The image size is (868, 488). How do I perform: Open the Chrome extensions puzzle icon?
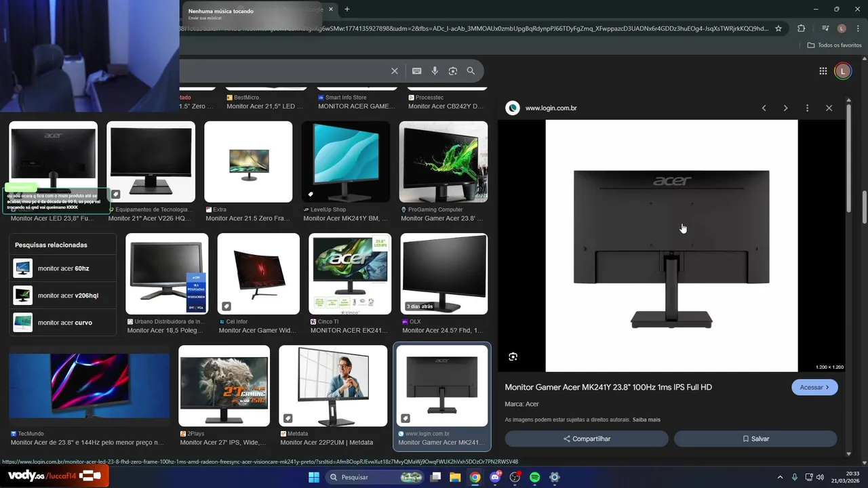pos(802,28)
